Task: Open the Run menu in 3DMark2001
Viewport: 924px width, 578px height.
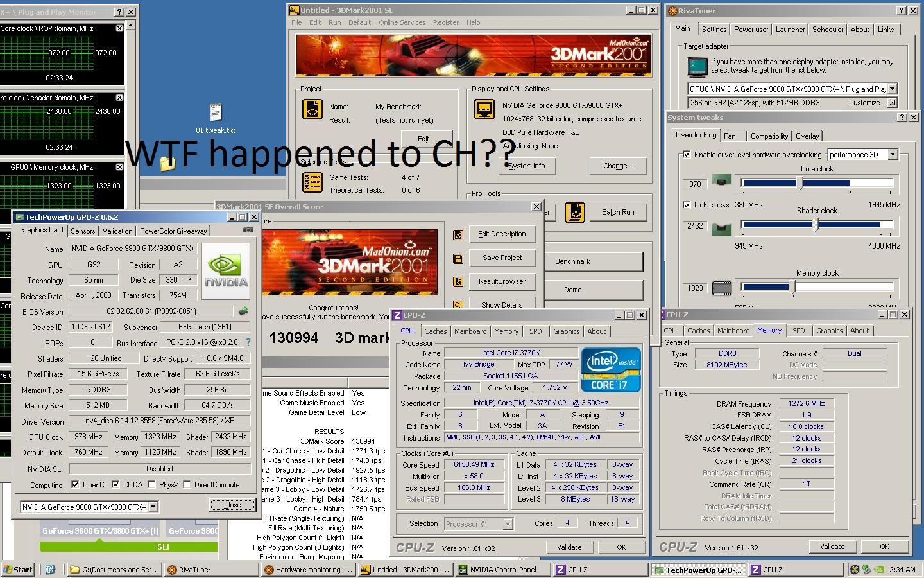Action: pyautogui.click(x=335, y=22)
